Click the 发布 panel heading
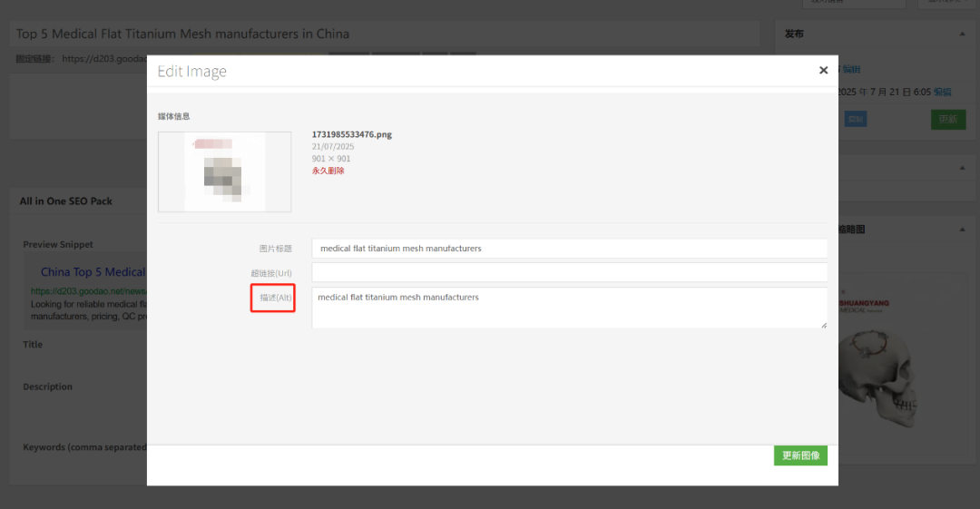 794,34
